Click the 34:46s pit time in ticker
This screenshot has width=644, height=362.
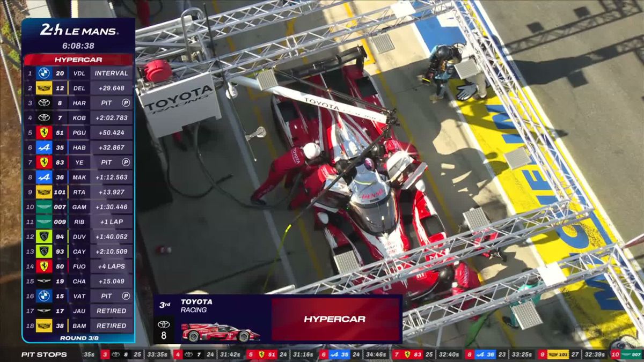pos(376,354)
